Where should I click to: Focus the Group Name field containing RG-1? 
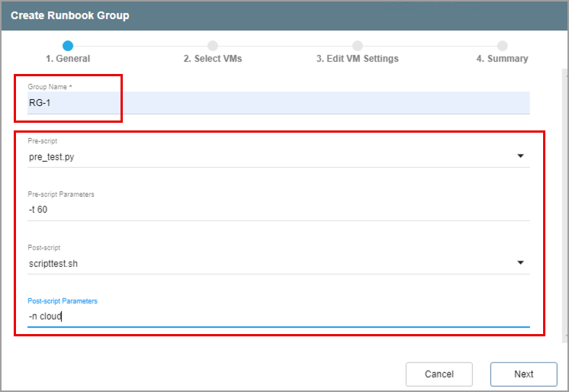(278, 103)
